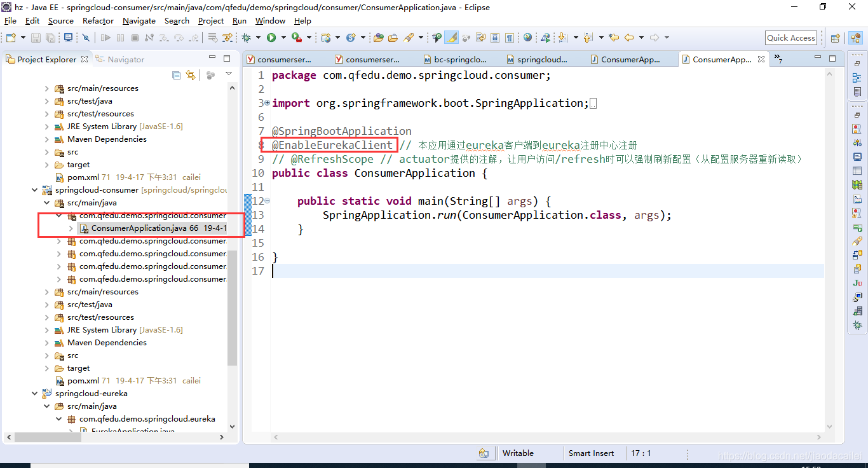Open the Navigate menu
Image resolution: width=868 pixels, height=468 pixels.
pyautogui.click(x=139, y=20)
